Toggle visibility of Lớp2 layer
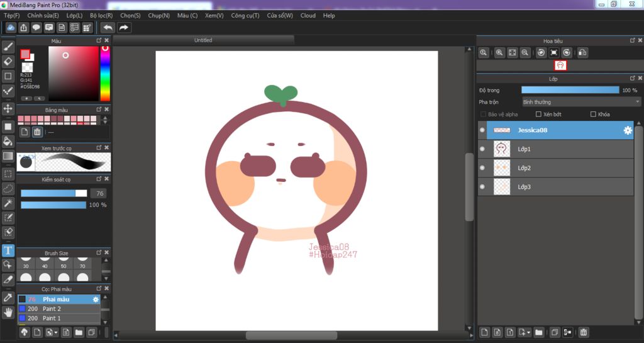The height and width of the screenshot is (343, 644). (482, 167)
